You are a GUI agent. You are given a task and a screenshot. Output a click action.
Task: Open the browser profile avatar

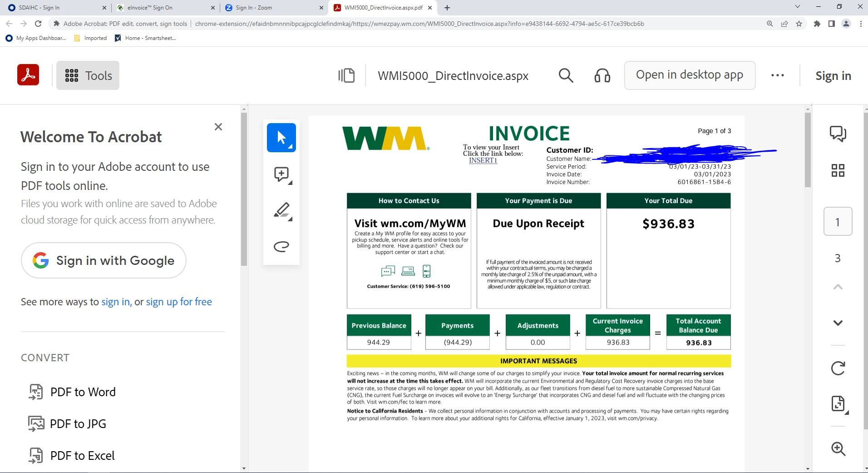click(846, 24)
